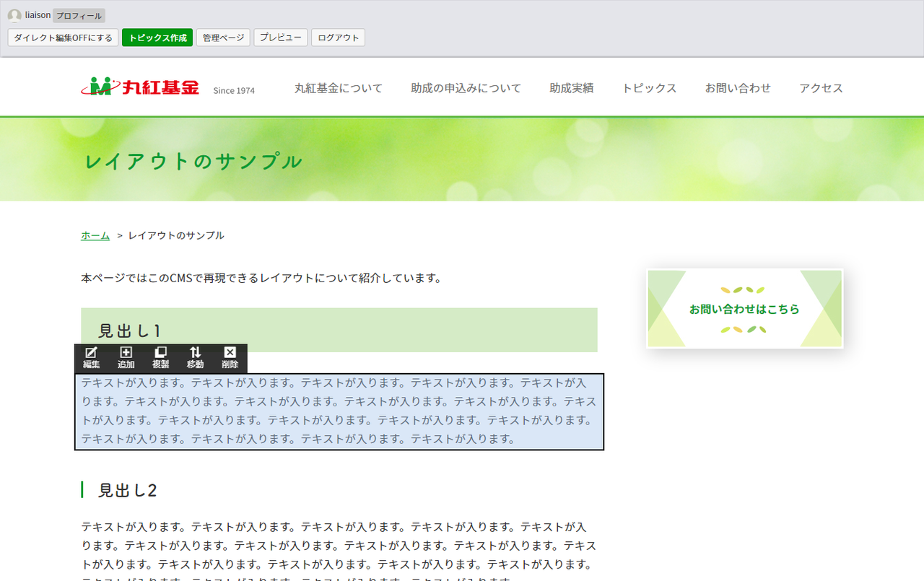This screenshot has width=924, height=581.
Task: Select 助成実績 in the nav bar
Action: tap(571, 88)
